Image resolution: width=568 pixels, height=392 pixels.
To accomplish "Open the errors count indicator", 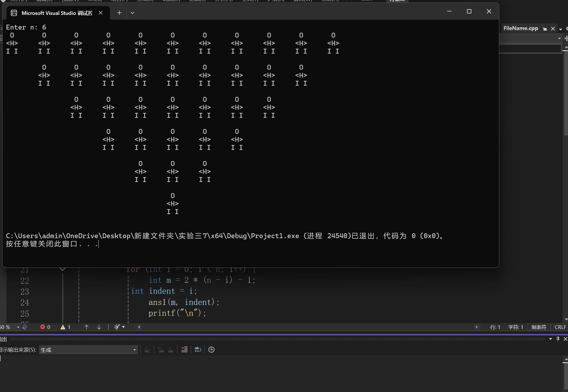I will pos(45,327).
